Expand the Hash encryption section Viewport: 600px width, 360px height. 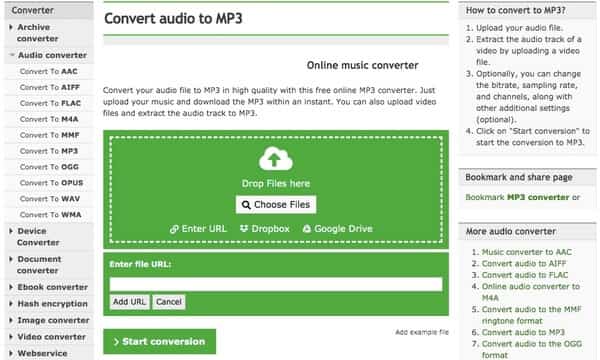point(49,304)
